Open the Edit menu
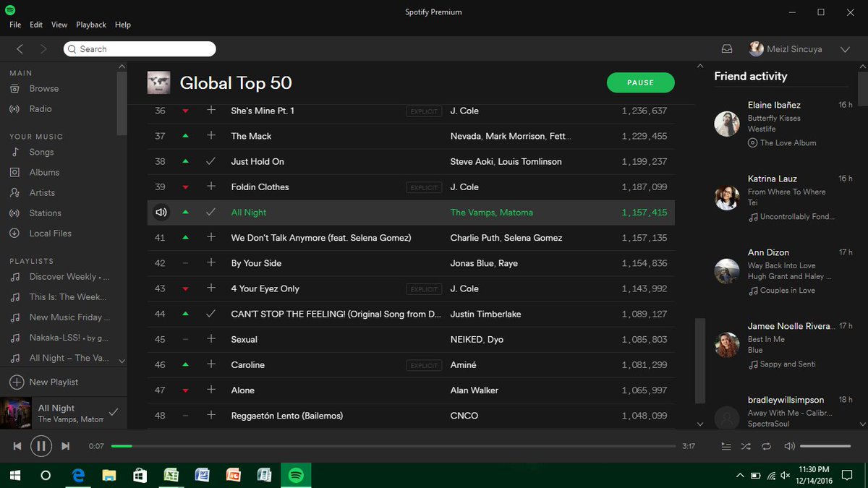This screenshot has width=868, height=488. pos(36,25)
